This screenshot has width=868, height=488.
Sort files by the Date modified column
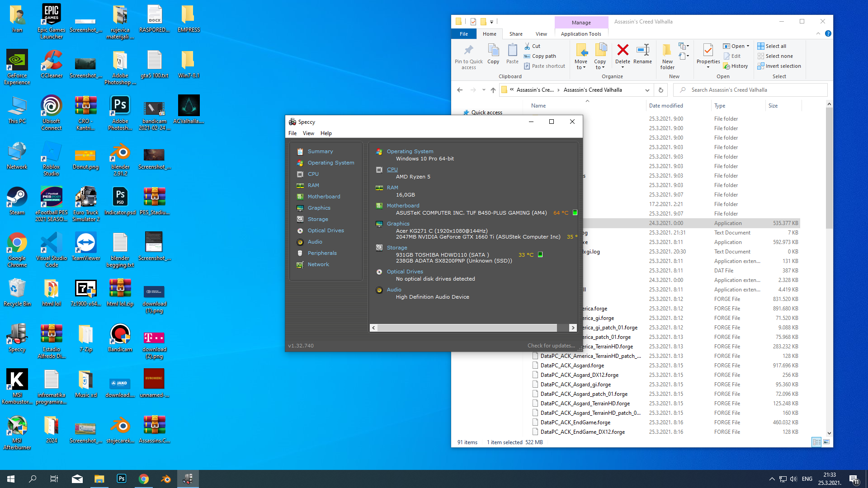click(x=666, y=106)
